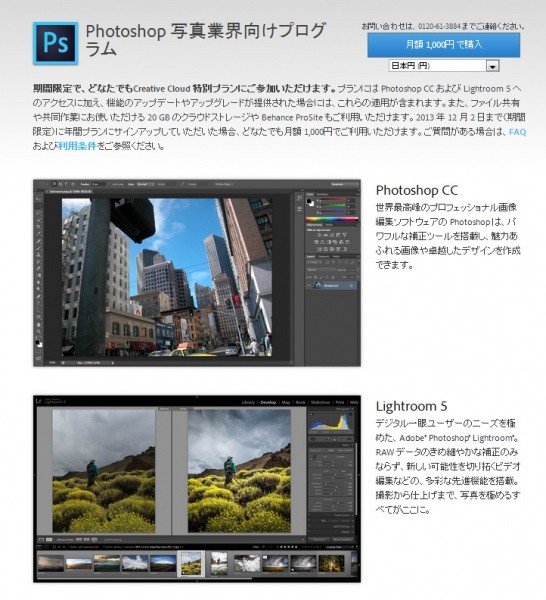Click the rainbow color ramp in Photoshop
This screenshot has height=600, width=546.
coord(332,219)
